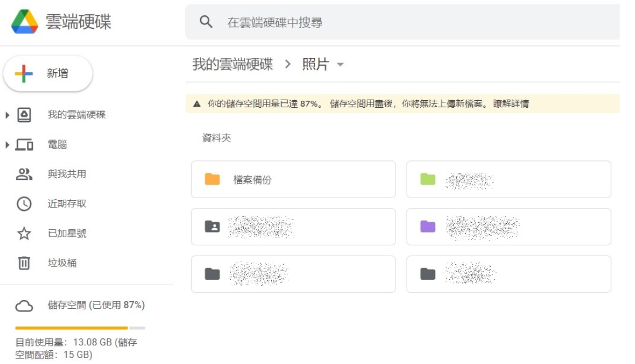The image size is (635, 364).
Task: Click the 儲存空間 cloud icon
Action: [24, 305]
